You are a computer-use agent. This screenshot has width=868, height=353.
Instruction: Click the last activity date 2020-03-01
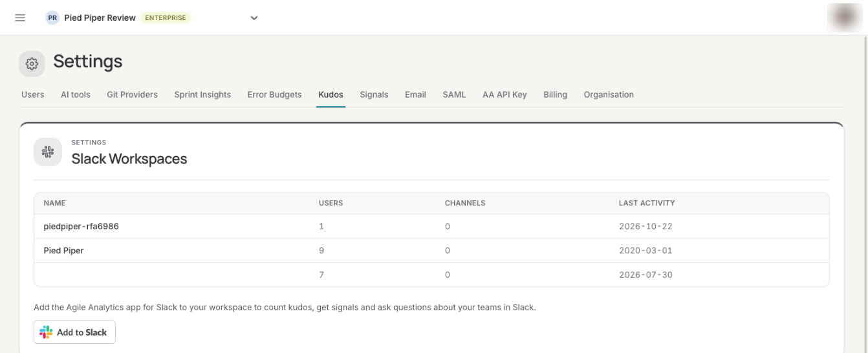[646, 251]
